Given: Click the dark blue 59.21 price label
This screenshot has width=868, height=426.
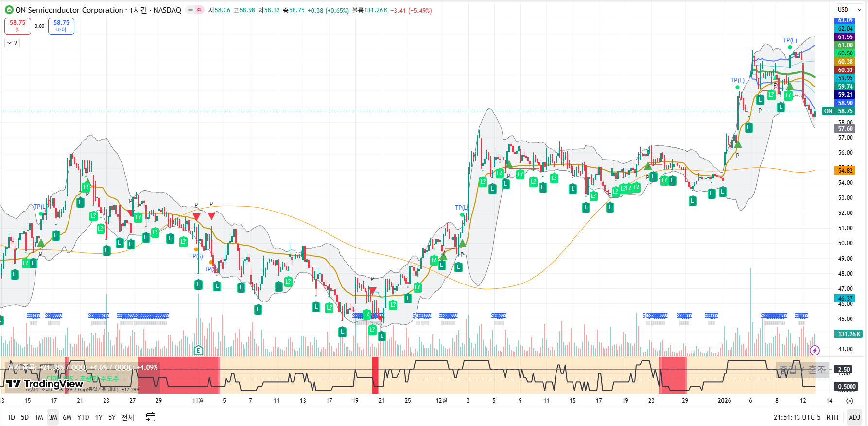Looking at the screenshot, I should pos(845,95).
